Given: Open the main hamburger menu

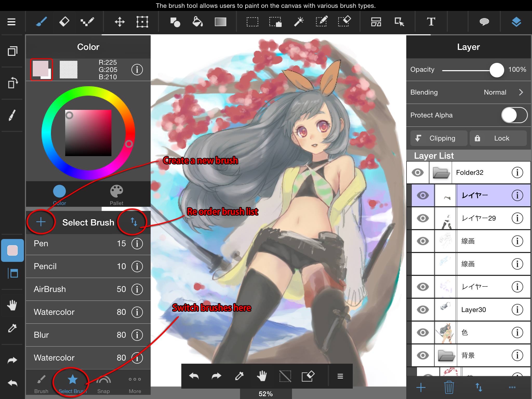Looking at the screenshot, I should click(x=11, y=22).
